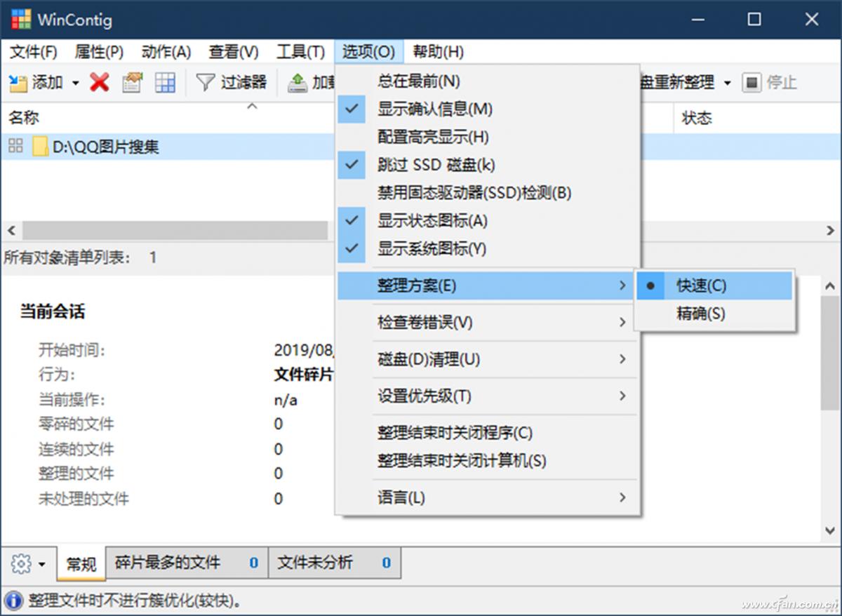842x616 pixels.
Task: Close the 选项(O) menu
Action: pyautogui.click(x=369, y=52)
